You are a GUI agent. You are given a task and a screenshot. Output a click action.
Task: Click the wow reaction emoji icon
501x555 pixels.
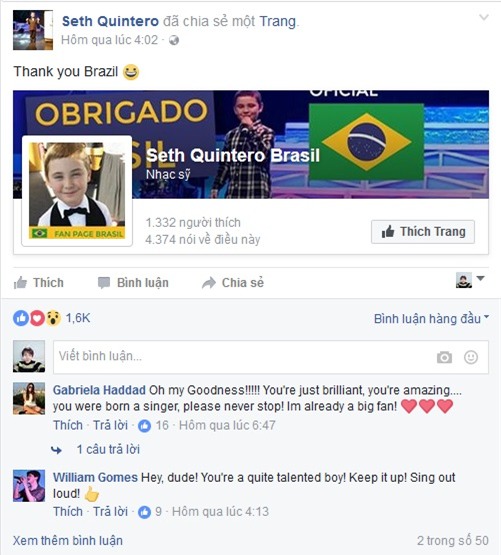[53, 318]
